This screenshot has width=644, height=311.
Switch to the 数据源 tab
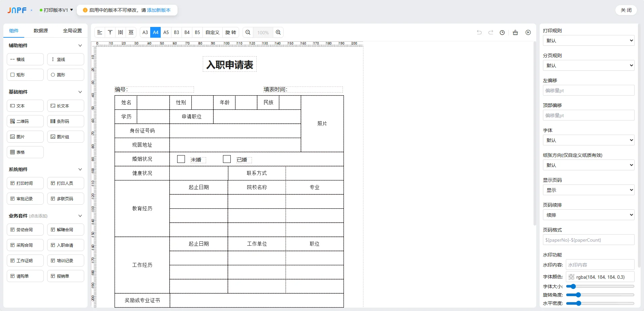pos(41,30)
